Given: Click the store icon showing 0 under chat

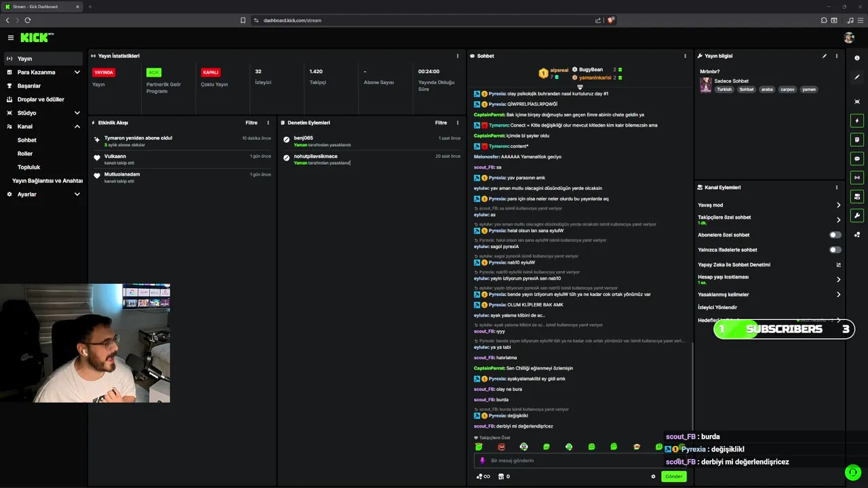Looking at the screenshot, I should click(504, 476).
